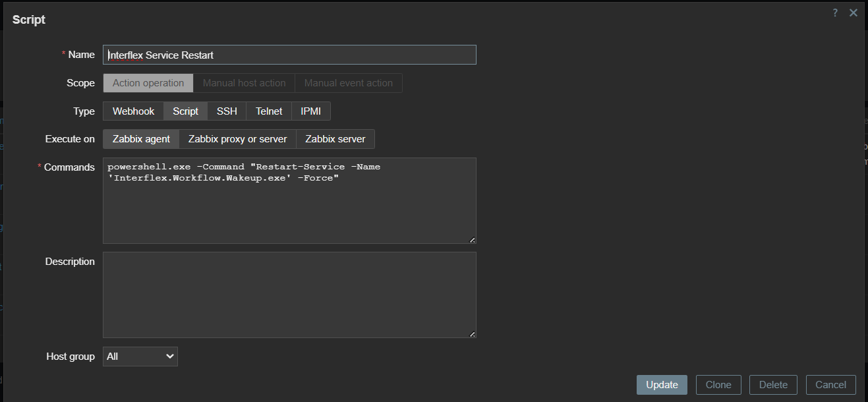Select Manual host action scope
Screen dimensions: 868x402
pyautogui.click(x=244, y=83)
